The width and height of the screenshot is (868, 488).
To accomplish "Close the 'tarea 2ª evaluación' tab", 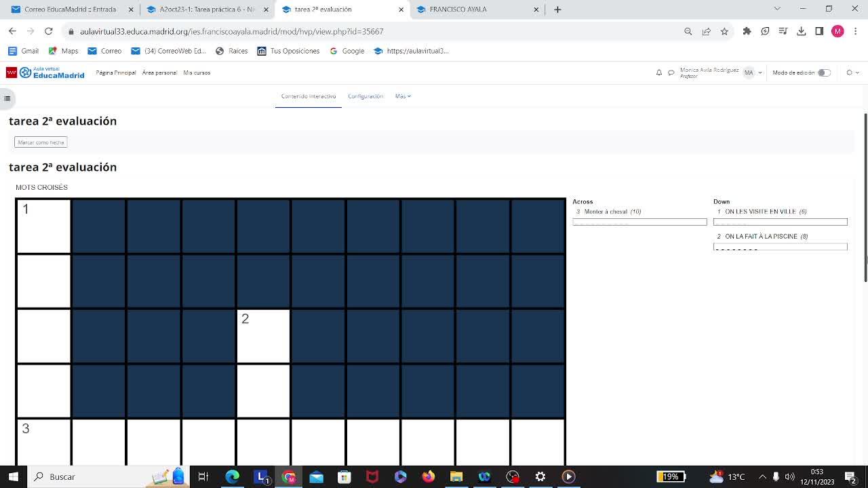I will [401, 9].
